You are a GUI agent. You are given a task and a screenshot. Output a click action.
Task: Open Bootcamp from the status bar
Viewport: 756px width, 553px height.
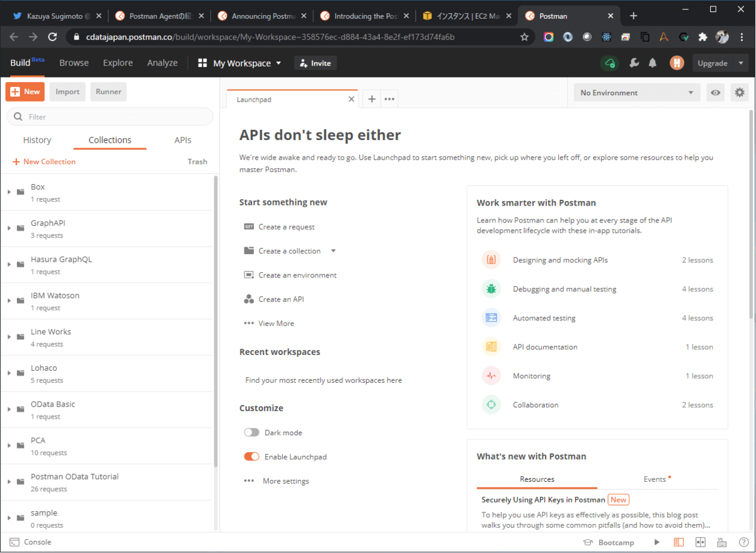608,542
